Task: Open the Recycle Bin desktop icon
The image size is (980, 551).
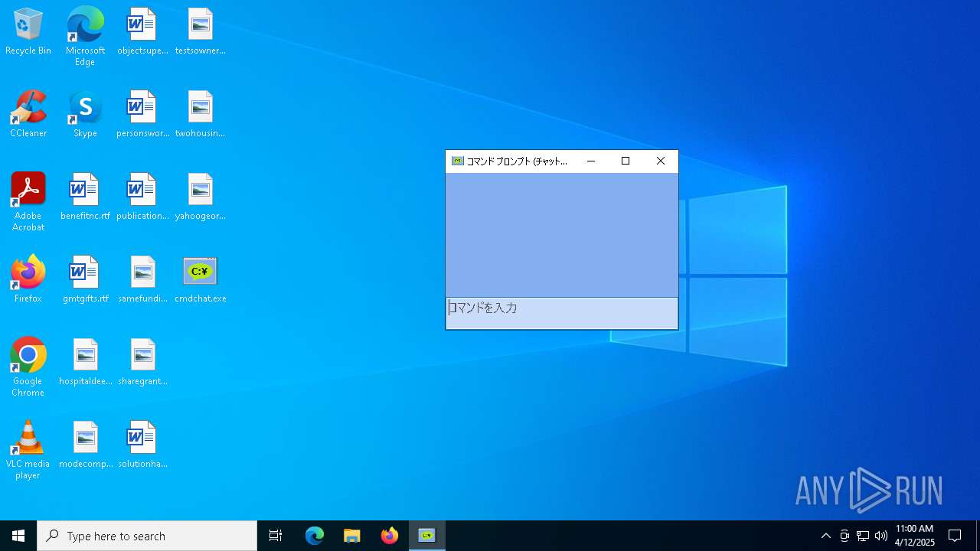Action: click(x=28, y=32)
